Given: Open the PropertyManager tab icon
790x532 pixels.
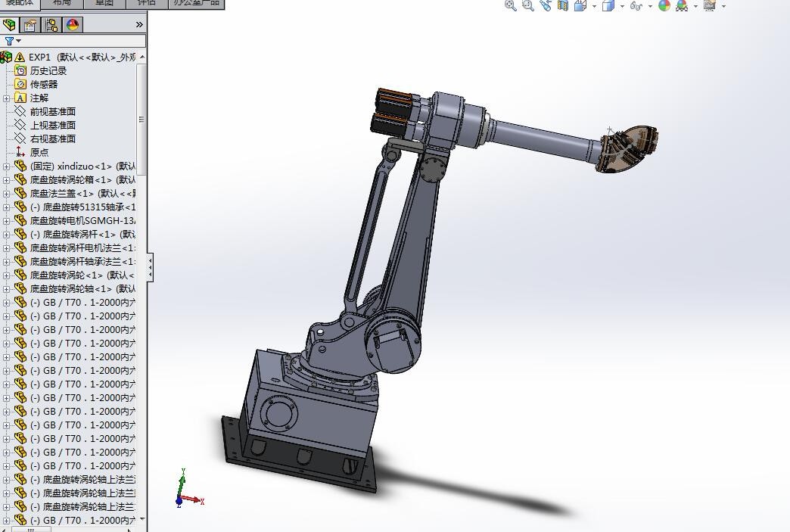Looking at the screenshot, I should point(30,25).
